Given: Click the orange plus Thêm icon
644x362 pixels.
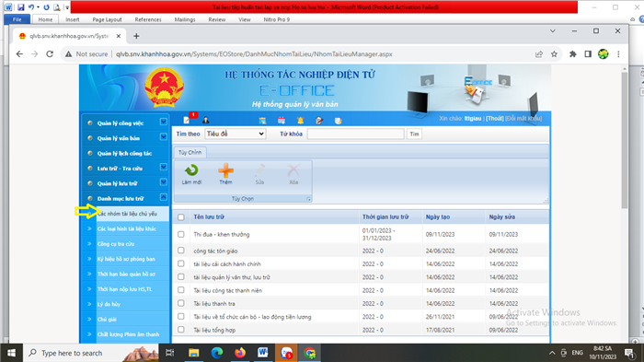Looking at the screenshot, I should pos(225,170).
